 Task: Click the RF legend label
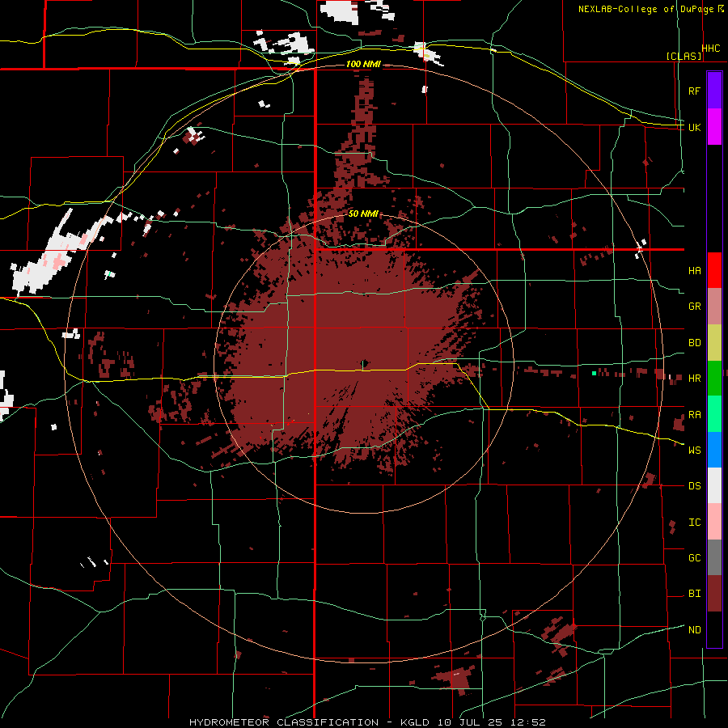(694, 91)
